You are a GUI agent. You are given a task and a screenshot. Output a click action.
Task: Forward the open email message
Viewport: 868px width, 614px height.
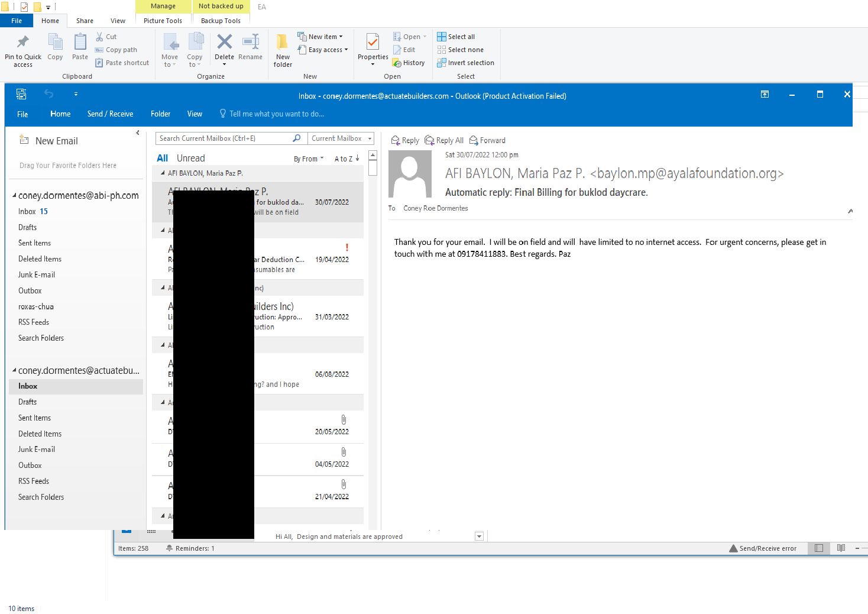tap(487, 140)
